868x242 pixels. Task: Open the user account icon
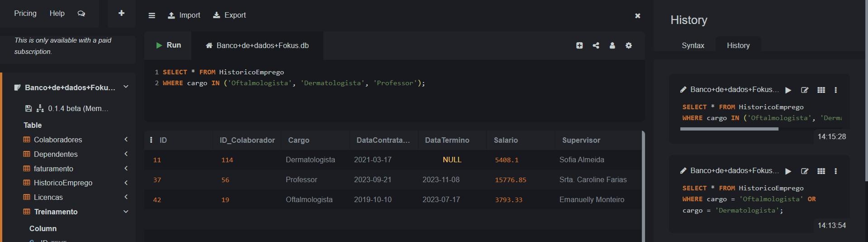tap(612, 45)
